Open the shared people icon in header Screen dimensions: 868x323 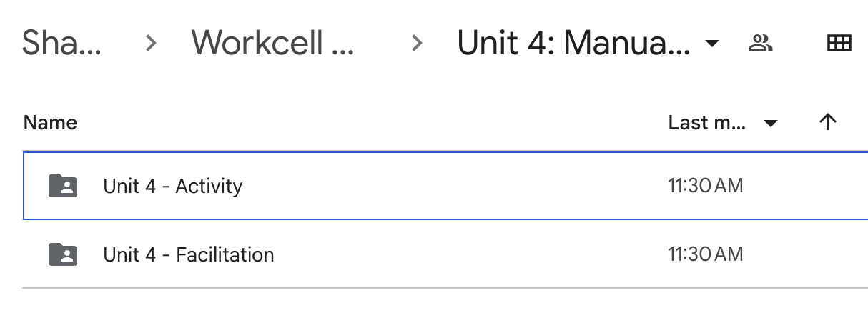(760, 44)
